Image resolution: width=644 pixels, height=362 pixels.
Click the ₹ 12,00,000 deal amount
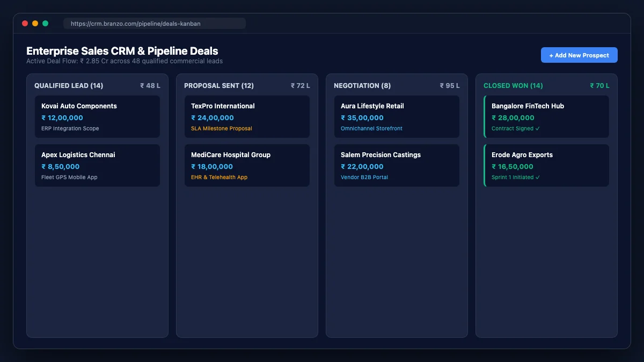coord(62,118)
